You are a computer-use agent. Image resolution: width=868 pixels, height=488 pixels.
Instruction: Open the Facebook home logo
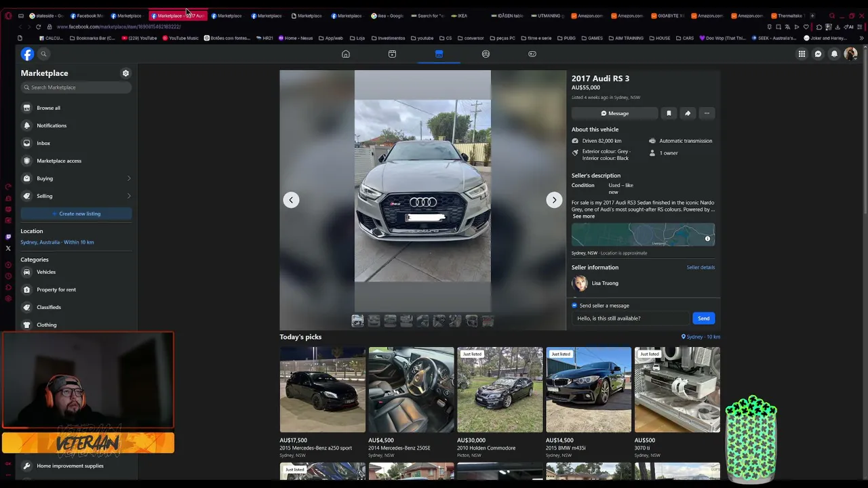[x=27, y=54]
